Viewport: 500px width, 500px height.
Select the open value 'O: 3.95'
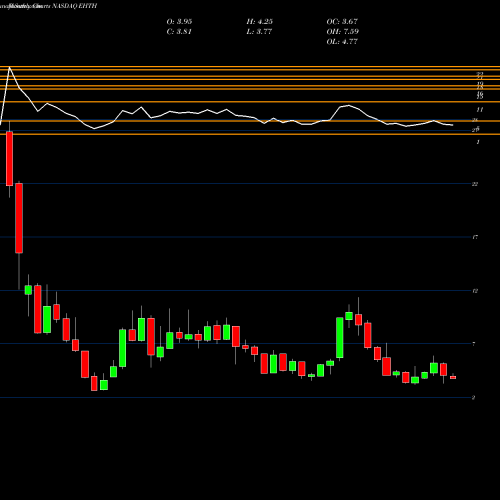pyautogui.click(x=179, y=22)
